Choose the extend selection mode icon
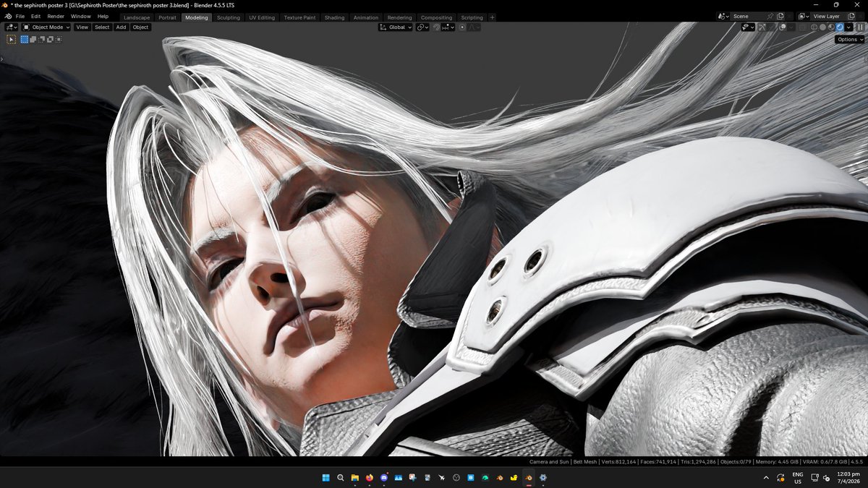The height and width of the screenshot is (488, 868). point(33,39)
